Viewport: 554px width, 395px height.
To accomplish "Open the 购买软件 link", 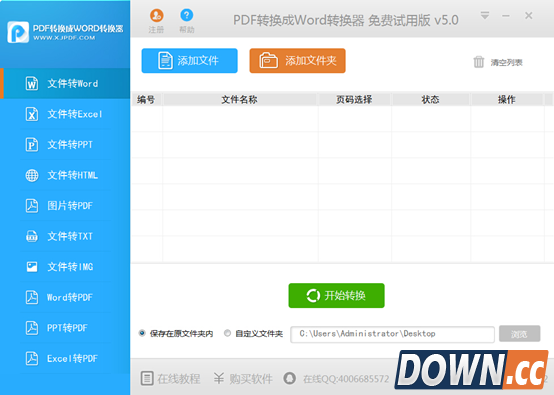I will pyautogui.click(x=251, y=379).
